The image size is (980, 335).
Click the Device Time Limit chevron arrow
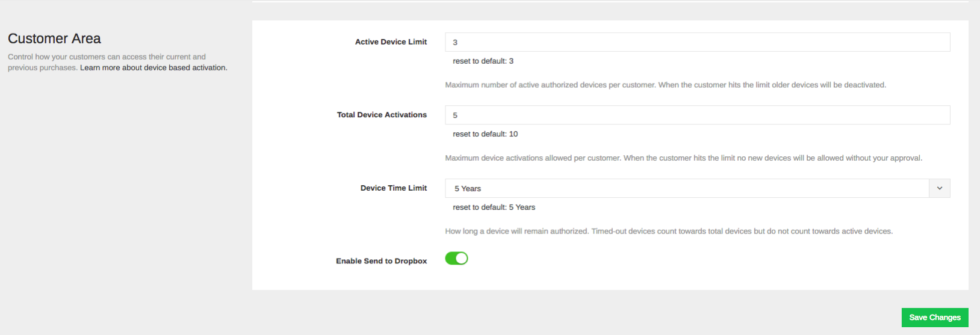click(x=940, y=188)
